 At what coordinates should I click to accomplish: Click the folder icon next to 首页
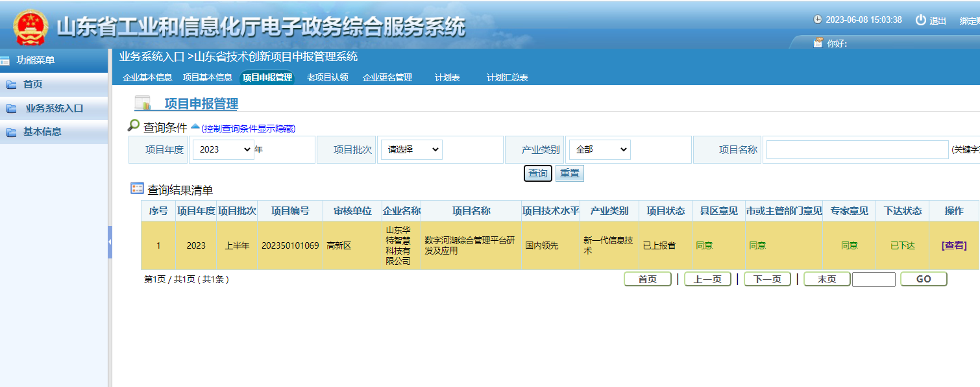click(11, 84)
